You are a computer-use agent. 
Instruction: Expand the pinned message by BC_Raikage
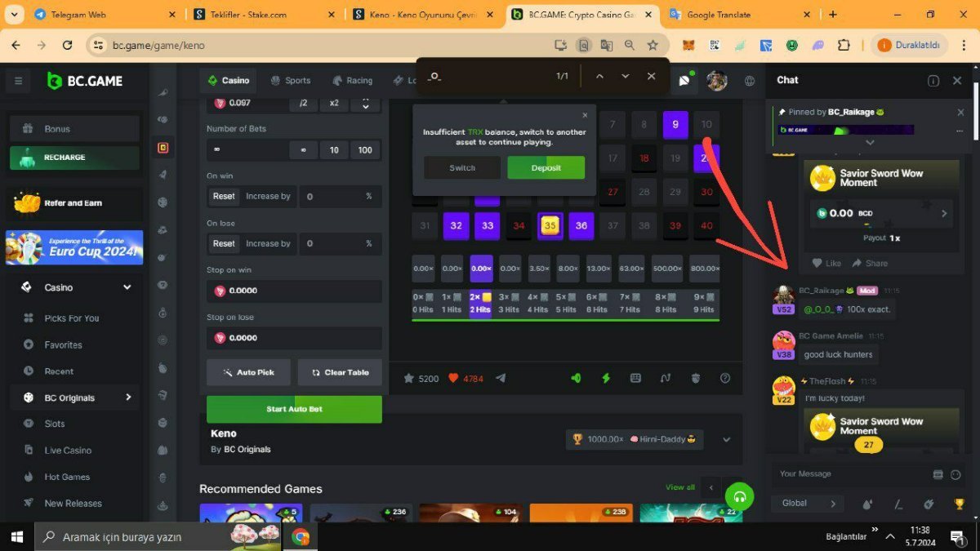870,143
